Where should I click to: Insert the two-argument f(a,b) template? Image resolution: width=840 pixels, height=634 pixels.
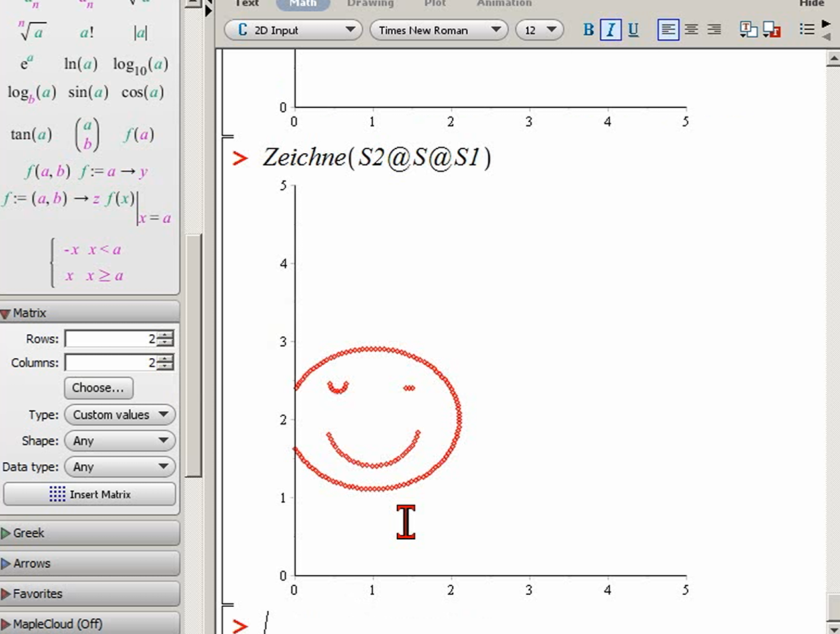pos(47,172)
